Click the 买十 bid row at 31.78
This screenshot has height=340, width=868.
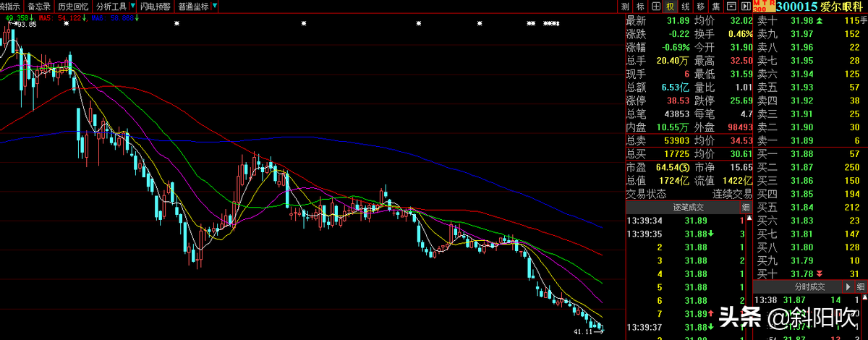tap(810, 273)
